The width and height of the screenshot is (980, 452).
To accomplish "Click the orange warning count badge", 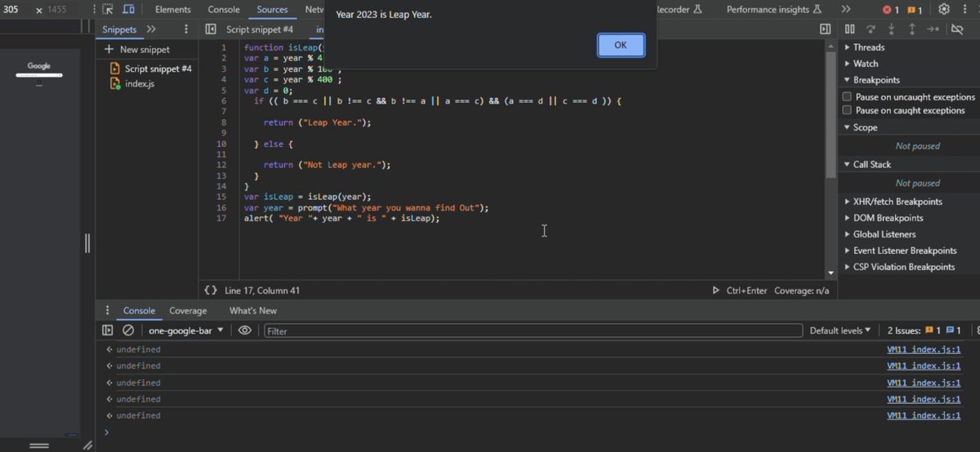I will click(x=915, y=10).
